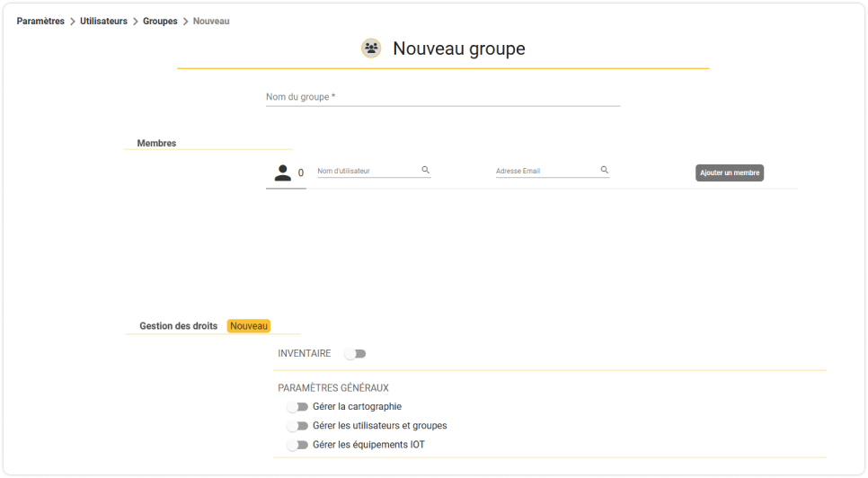The image size is (868, 478).
Task: Click the Membres section heading
Action: [156, 143]
